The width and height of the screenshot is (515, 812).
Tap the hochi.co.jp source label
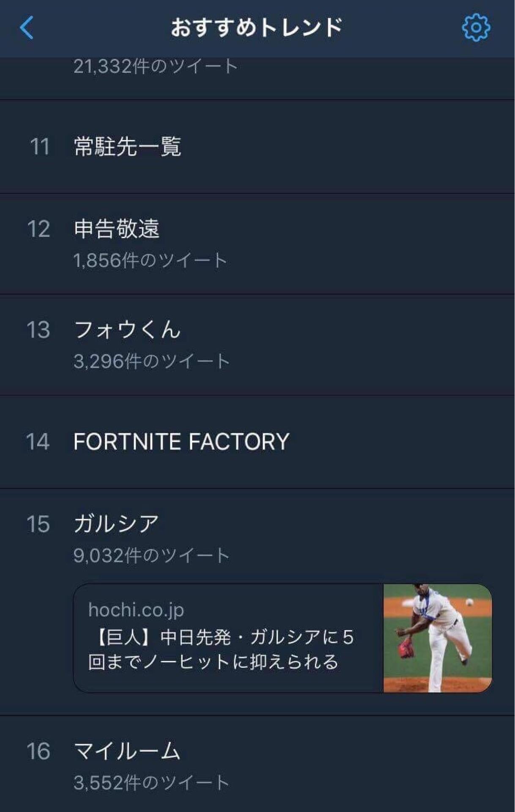(136, 610)
